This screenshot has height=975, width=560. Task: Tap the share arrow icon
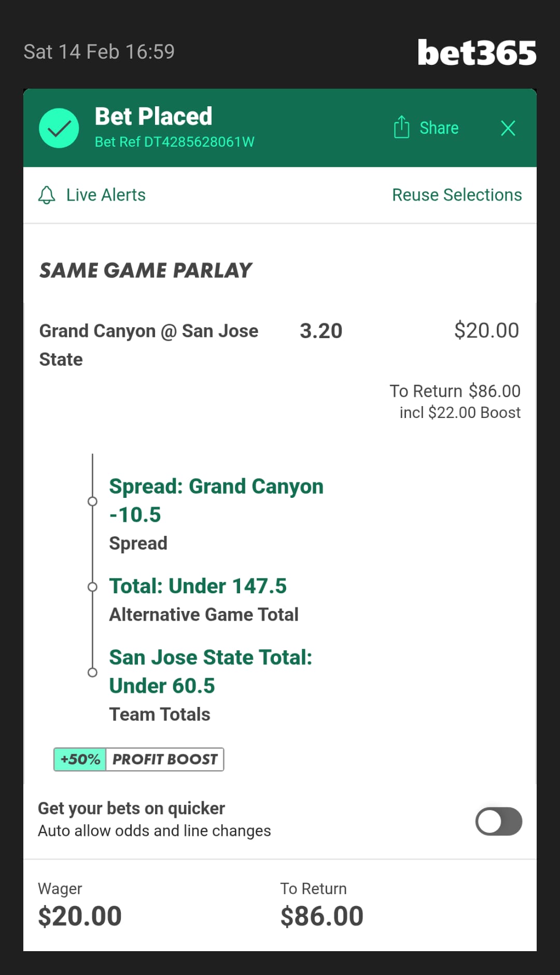click(x=401, y=127)
